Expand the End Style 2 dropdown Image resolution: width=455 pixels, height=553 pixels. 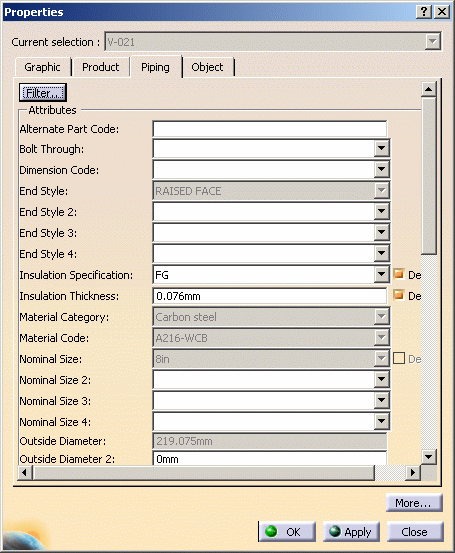click(x=381, y=211)
